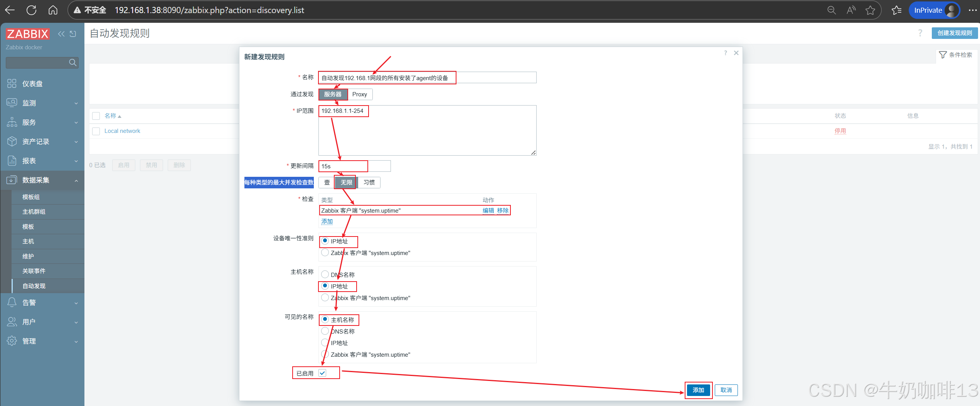Screen dimensions: 980x406
Task: Select Proxy discovery option
Action: [x=360, y=94]
